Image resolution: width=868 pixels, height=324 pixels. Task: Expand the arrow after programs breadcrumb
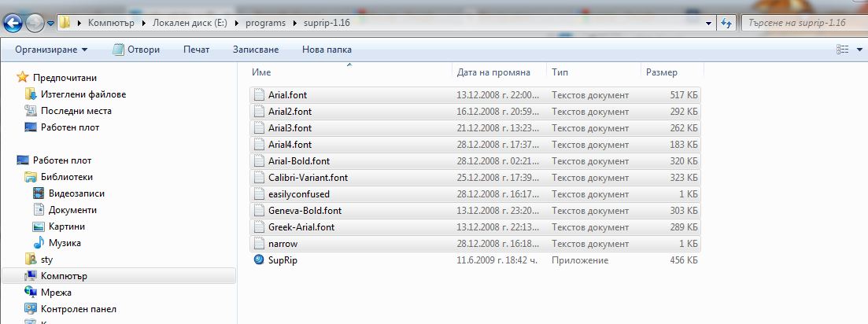295,24
